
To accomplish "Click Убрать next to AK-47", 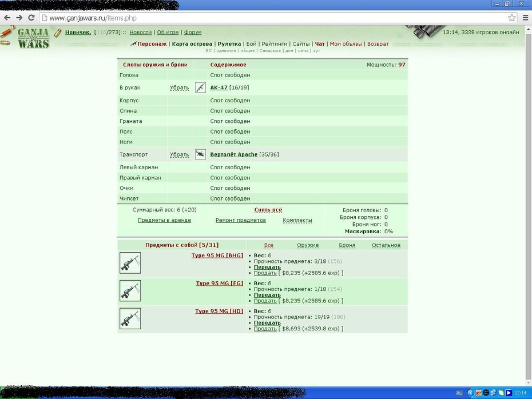I will 179,88.
